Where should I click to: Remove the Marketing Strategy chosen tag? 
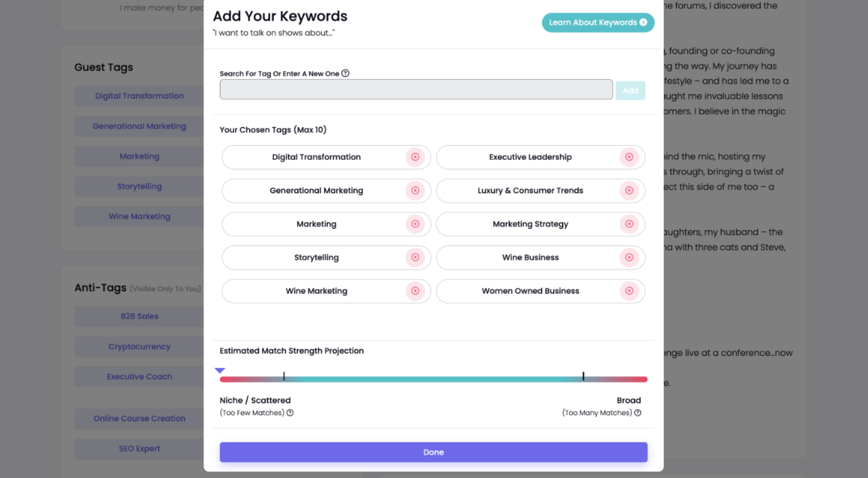pos(629,224)
